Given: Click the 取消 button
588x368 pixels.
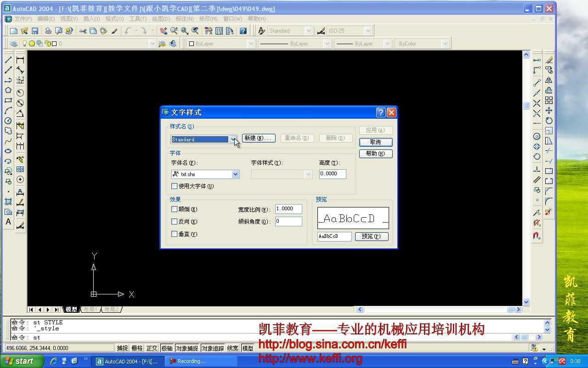Looking at the screenshot, I should [x=376, y=142].
